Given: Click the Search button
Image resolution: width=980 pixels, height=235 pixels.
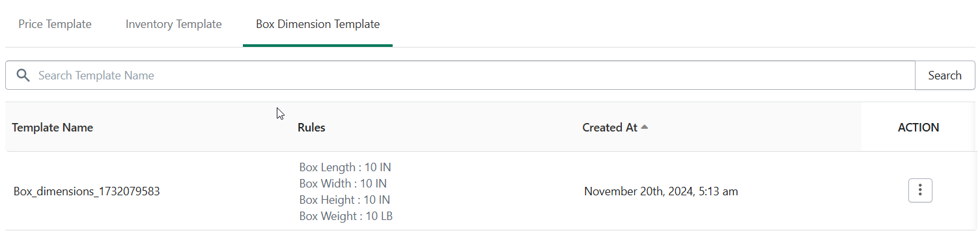Looking at the screenshot, I should [945, 76].
